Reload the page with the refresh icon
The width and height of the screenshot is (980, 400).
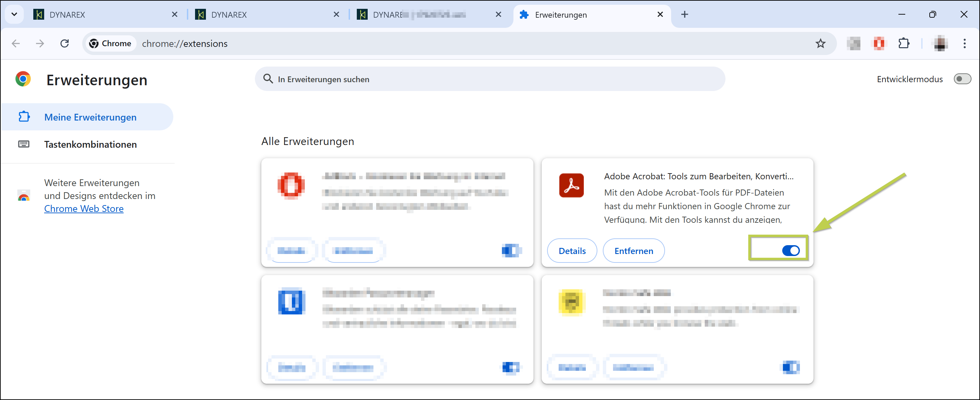click(x=65, y=43)
